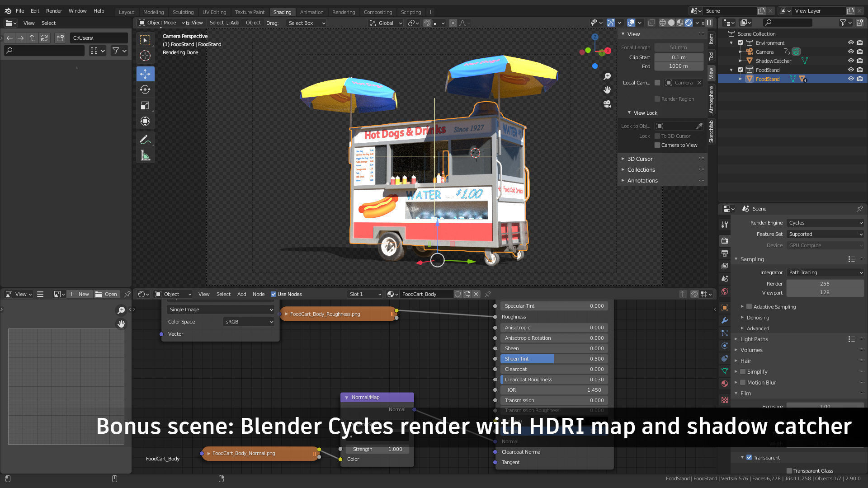This screenshot has height=488, width=868.
Task: Click the New image button
Action: [79, 294]
